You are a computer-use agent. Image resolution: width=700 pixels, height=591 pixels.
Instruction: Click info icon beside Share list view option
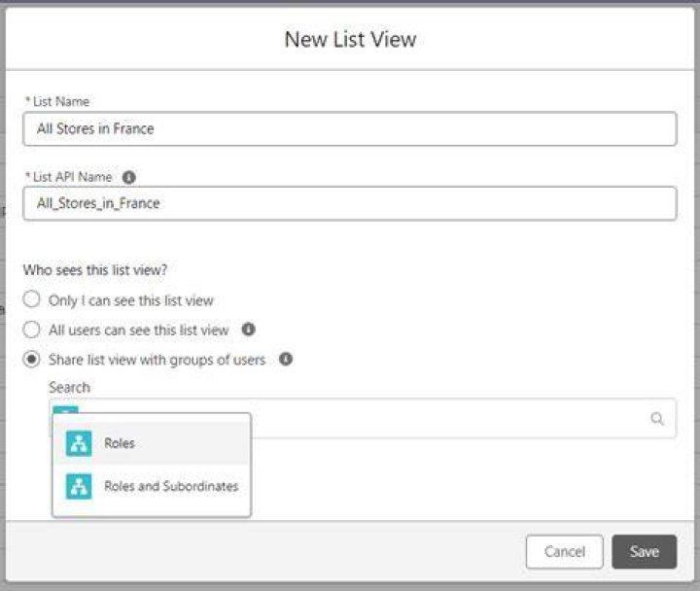[x=286, y=359]
